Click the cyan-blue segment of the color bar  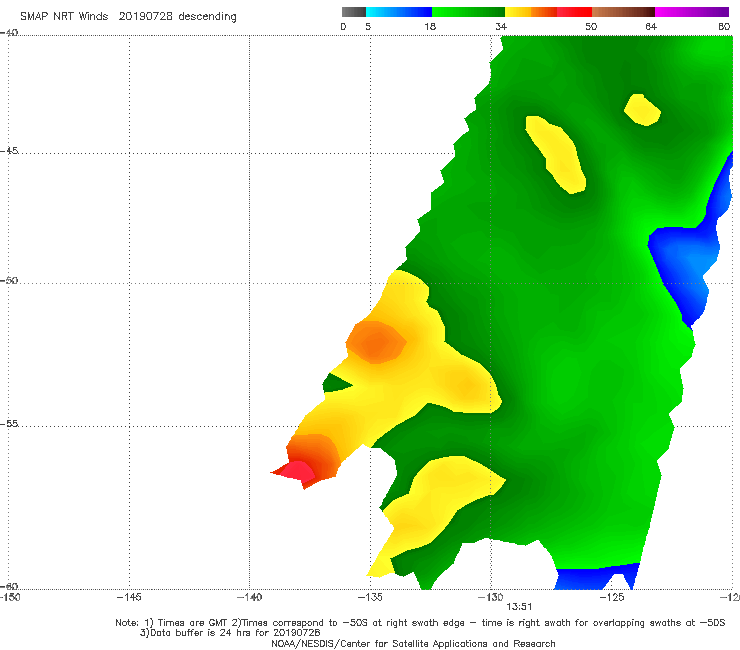(x=399, y=12)
